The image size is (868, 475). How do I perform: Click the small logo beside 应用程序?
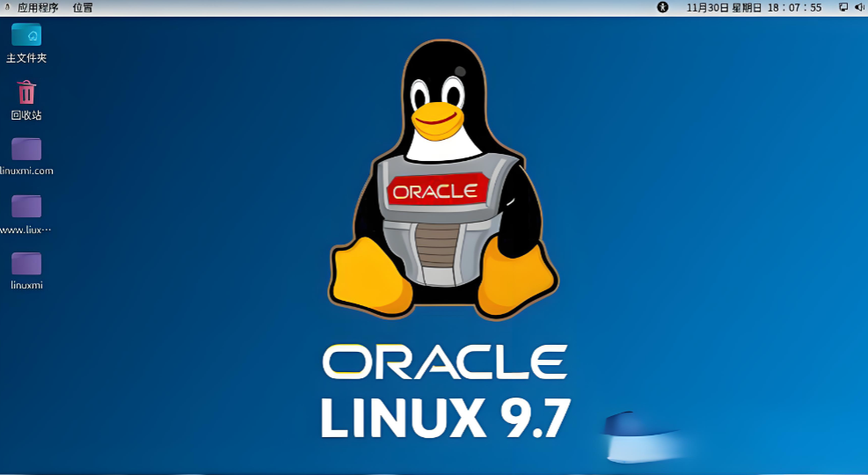(7, 7)
